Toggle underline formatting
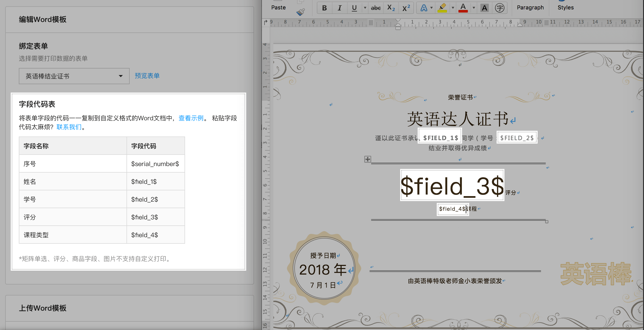The width and height of the screenshot is (644, 330). (354, 8)
